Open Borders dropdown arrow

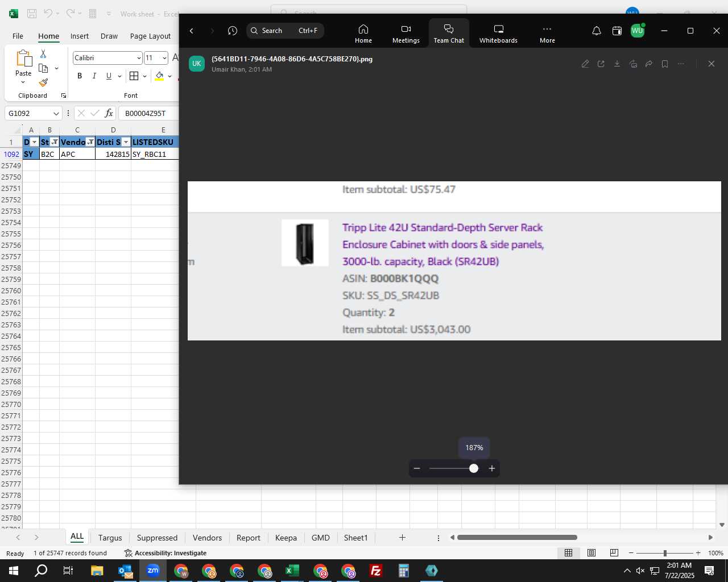144,76
